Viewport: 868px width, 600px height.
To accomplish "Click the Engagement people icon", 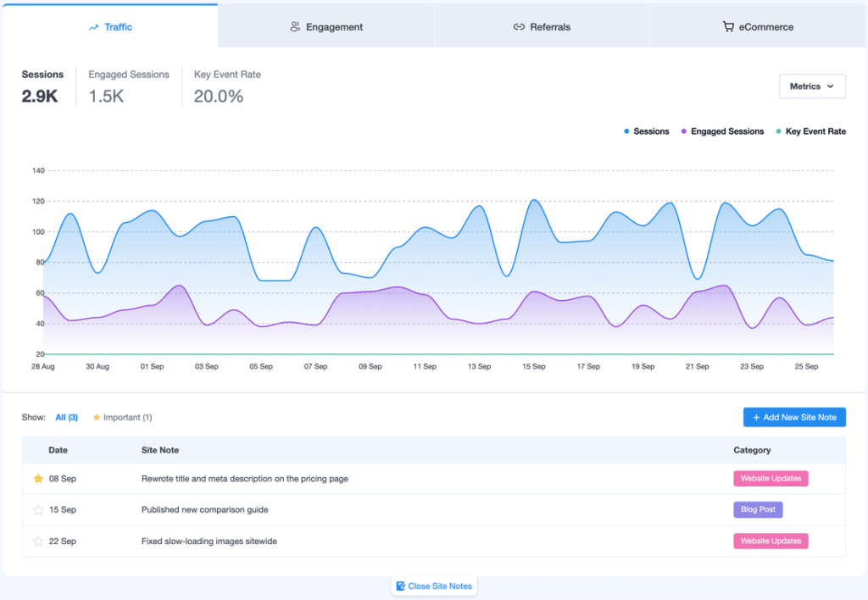I will [295, 26].
